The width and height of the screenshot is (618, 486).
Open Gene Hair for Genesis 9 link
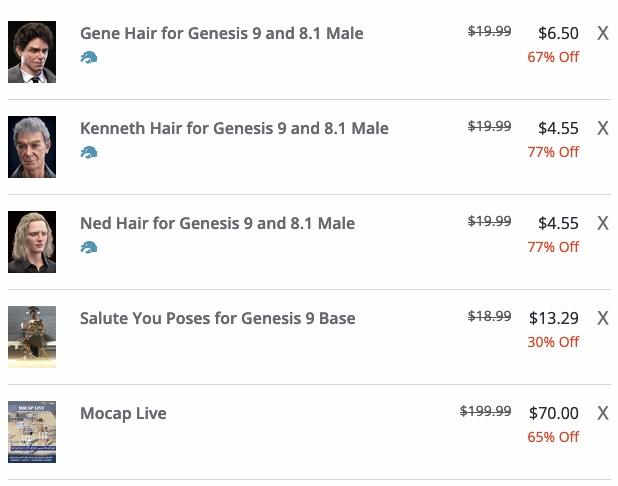pyautogui.click(x=221, y=33)
